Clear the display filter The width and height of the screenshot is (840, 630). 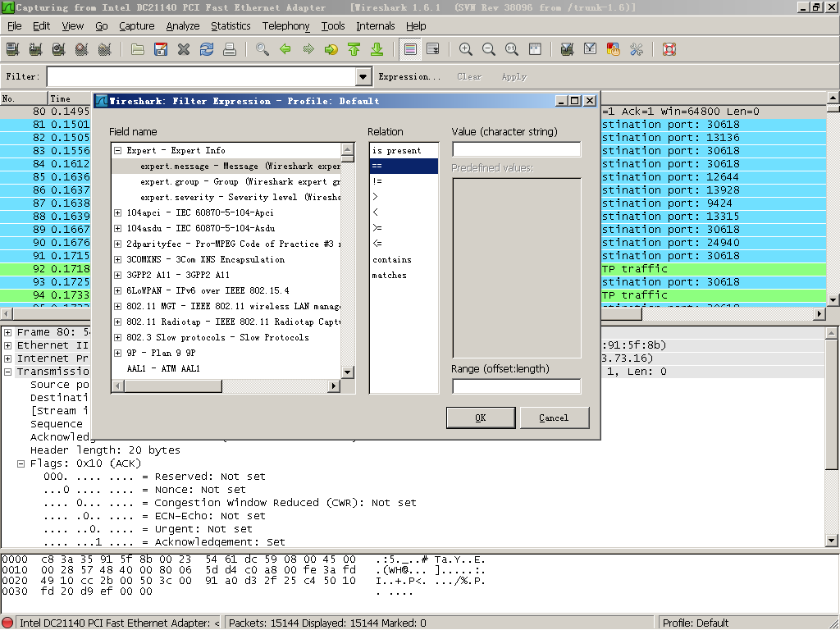tap(469, 76)
